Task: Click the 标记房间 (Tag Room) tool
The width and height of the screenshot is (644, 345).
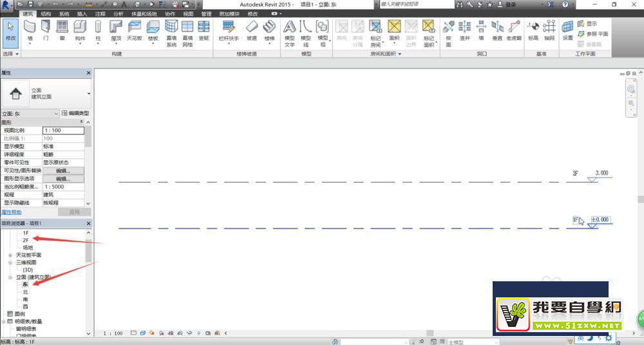Action: coord(375,33)
